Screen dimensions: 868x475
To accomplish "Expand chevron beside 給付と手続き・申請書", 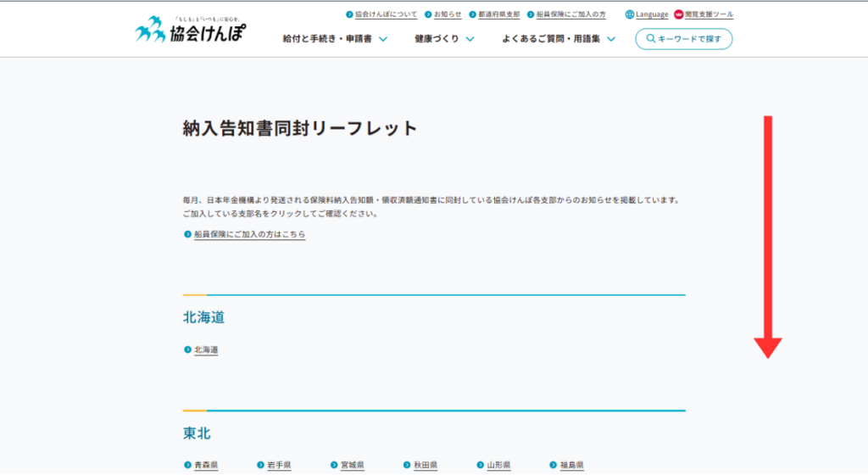I will pyautogui.click(x=382, y=39).
